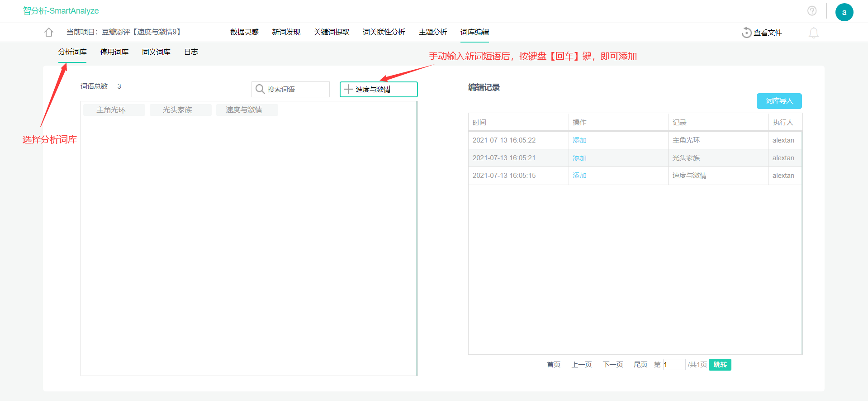This screenshot has width=868, height=405.
Task: Go to 关键词提取
Action: point(332,32)
